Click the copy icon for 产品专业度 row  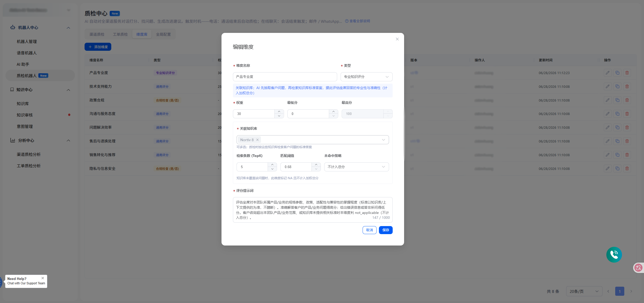[x=617, y=73]
